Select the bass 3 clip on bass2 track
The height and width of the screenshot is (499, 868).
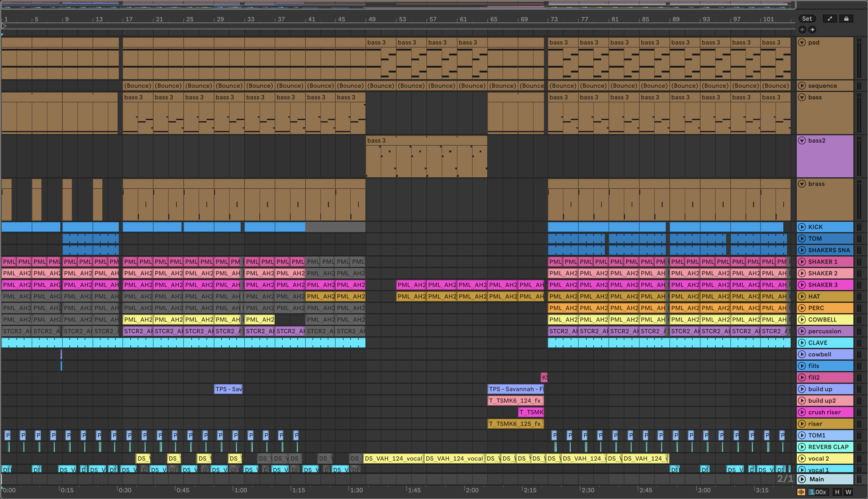tap(426, 157)
